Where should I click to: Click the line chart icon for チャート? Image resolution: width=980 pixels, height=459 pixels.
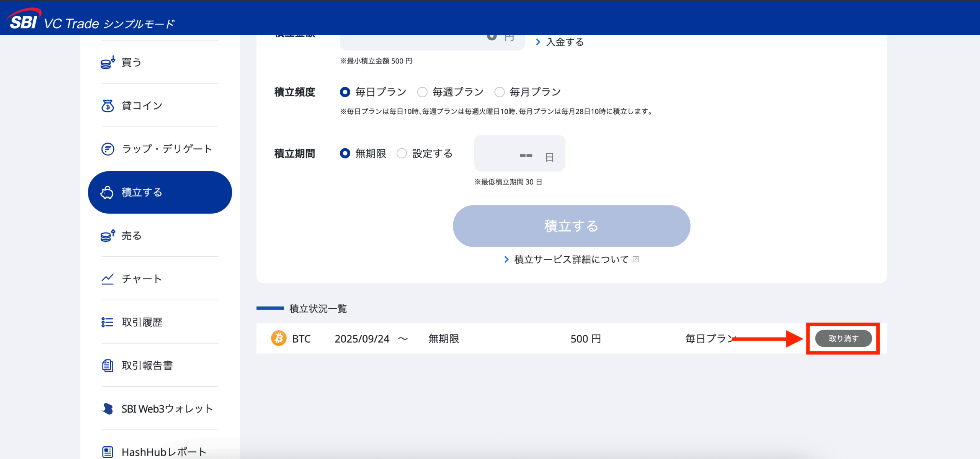tap(108, 279)
